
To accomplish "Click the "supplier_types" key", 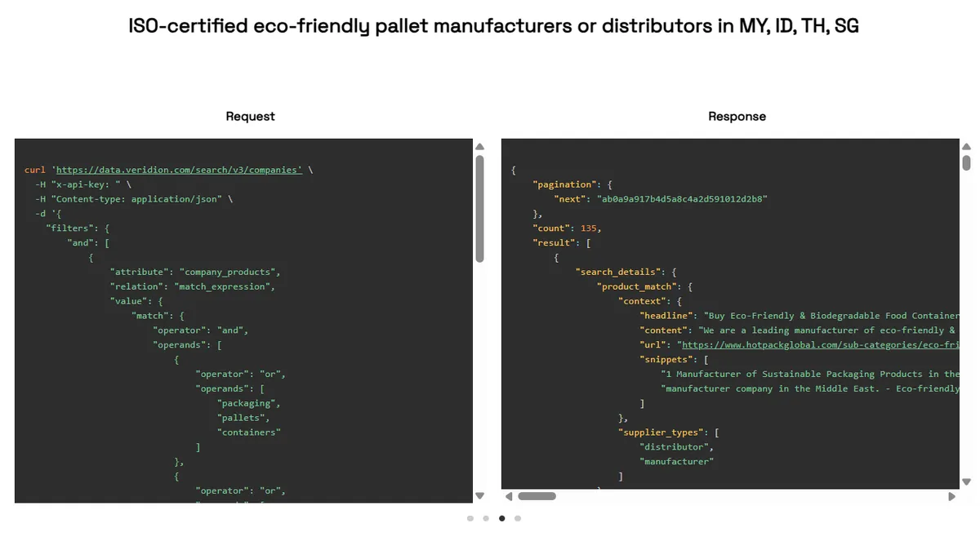I will (x=660, y=432).
